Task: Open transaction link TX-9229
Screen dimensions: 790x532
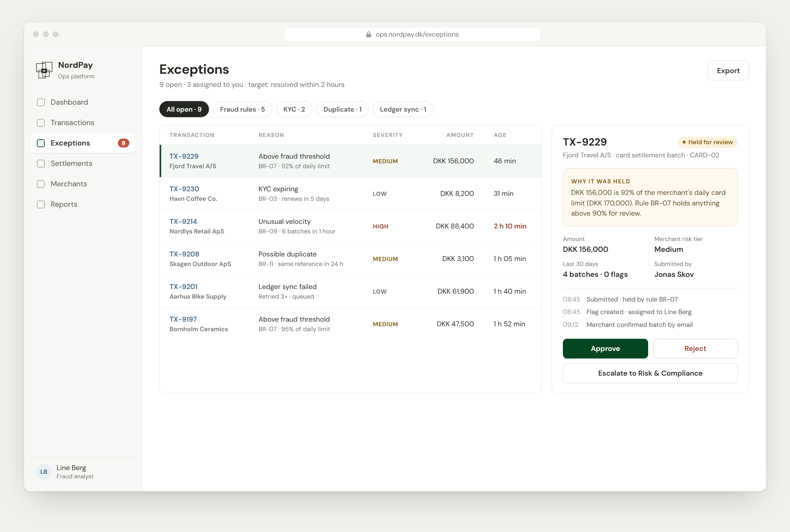Action: 184,156
